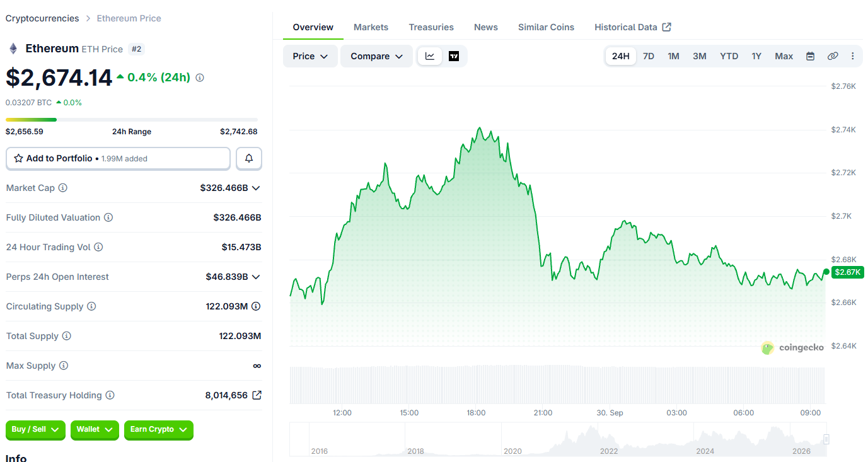868x462 pixels.
Task: Click the star icon in Add to Portfolio
Action: (x=19, y=158)
